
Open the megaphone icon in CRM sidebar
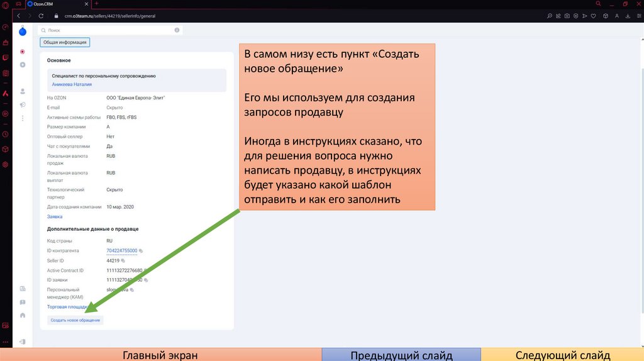[23, 105]
